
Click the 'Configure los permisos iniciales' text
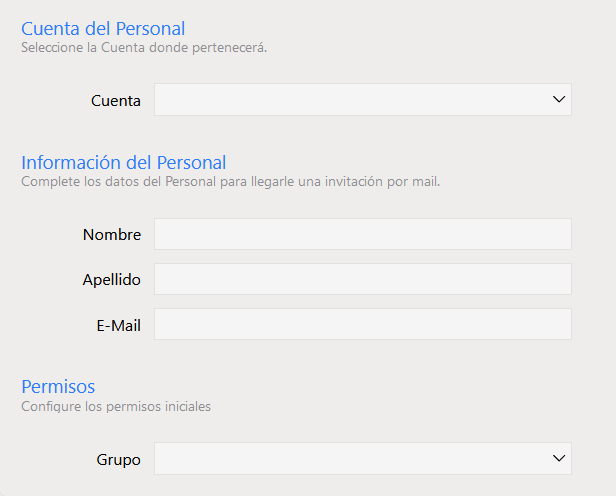(x=116, y=407)
